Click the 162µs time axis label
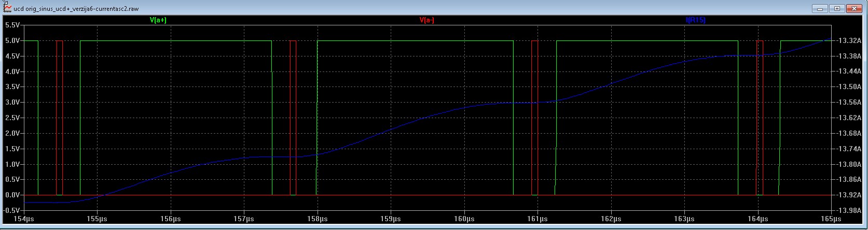 click(x=611, y=219)
